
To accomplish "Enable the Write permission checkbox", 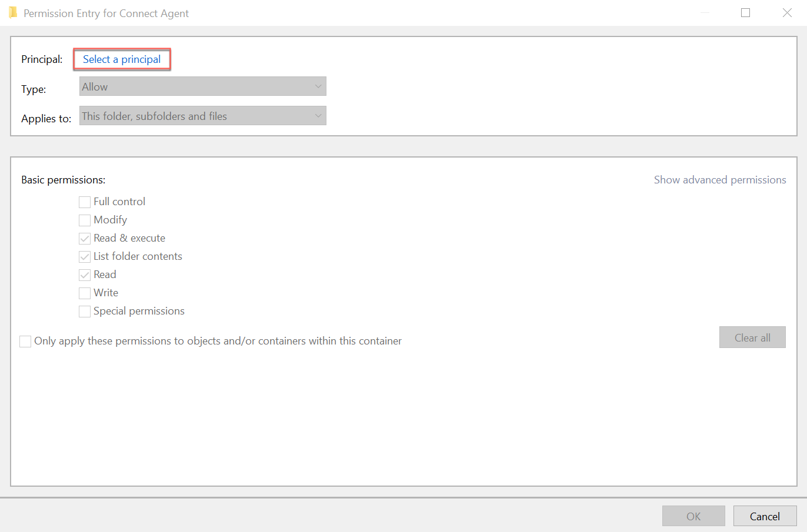I will click(x=85, y=293).
